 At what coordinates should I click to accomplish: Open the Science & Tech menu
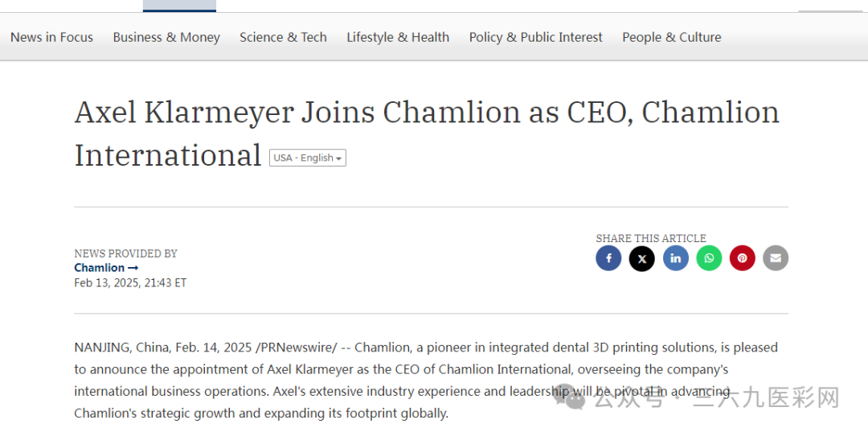(x=284, y=37)
